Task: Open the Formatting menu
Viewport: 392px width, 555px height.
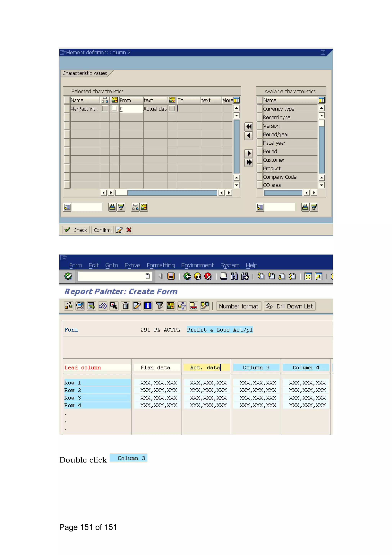Action: coord(161,265)
